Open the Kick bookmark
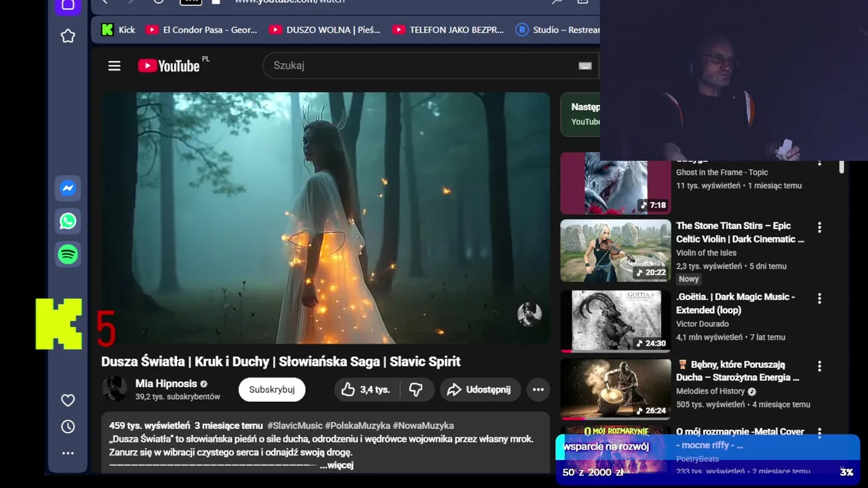Screen dimensions: 868x488 [118, 30]
